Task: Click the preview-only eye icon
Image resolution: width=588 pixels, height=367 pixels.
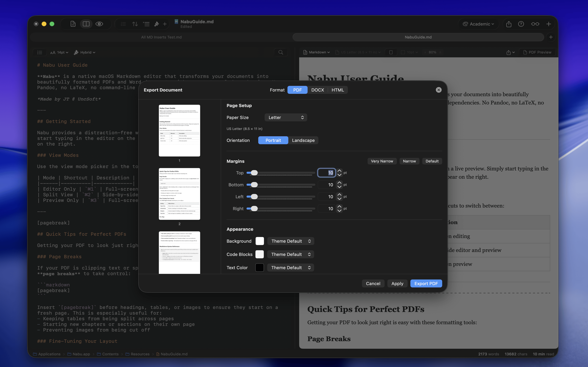Action: [99, 24]
